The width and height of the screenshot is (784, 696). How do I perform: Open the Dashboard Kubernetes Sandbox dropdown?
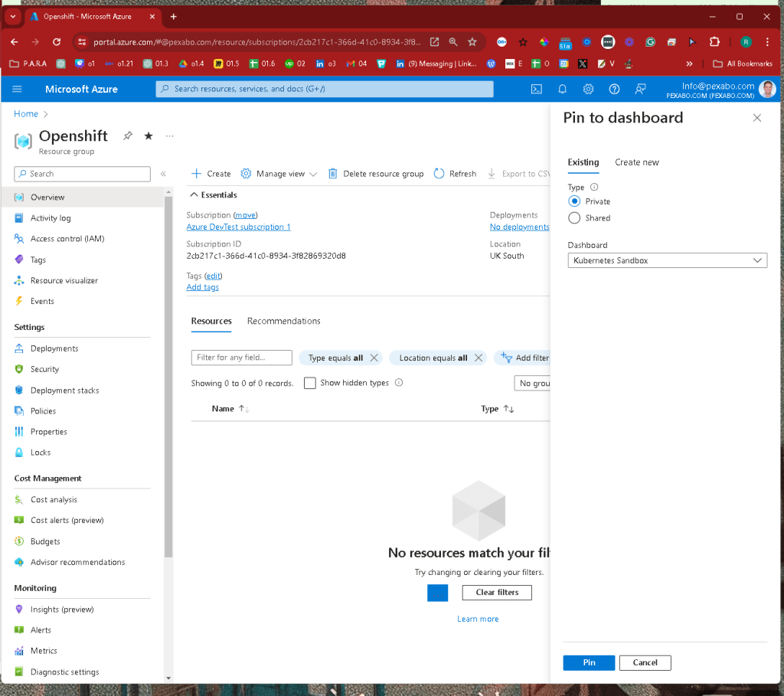point(667,260)
